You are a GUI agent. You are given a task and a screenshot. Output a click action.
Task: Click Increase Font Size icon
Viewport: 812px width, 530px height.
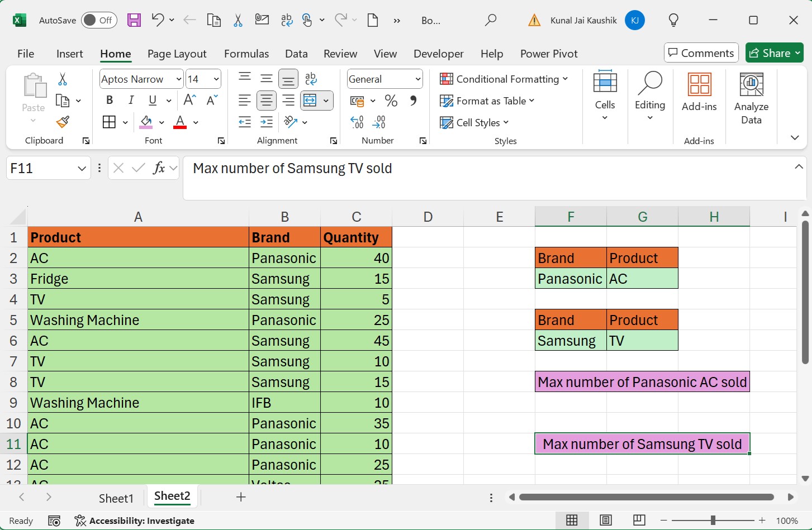tap(189, 101)
